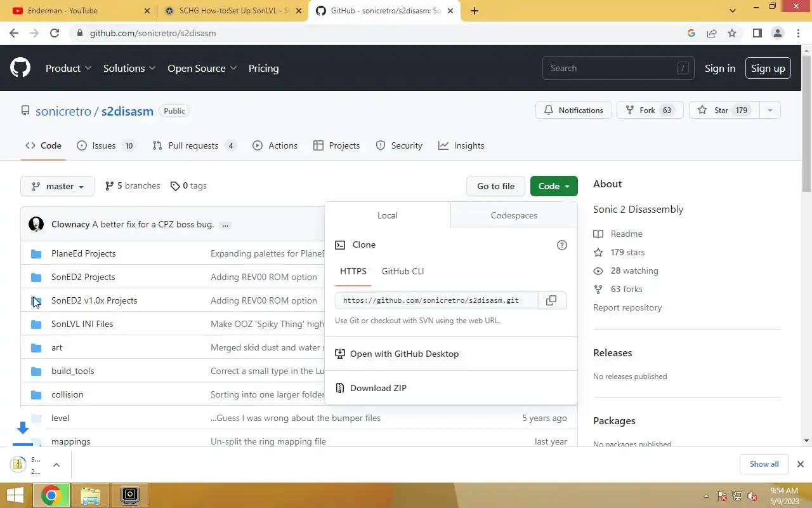Click the Notifications button
Image resolution: width=812 pixels, height=508 pixels.
(573, 110)
